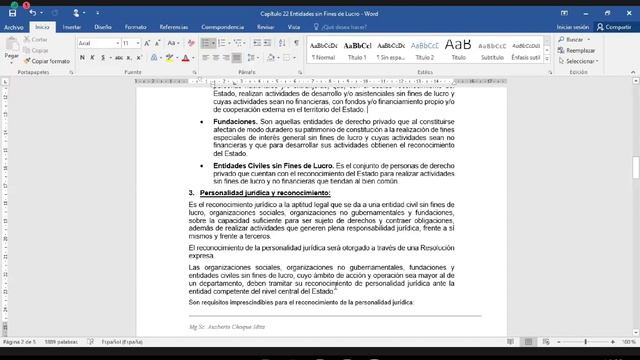Viewport: 640px width, 360px height.
Task: Open the Fuente dialog launcher
Action: tap(194, 72)
